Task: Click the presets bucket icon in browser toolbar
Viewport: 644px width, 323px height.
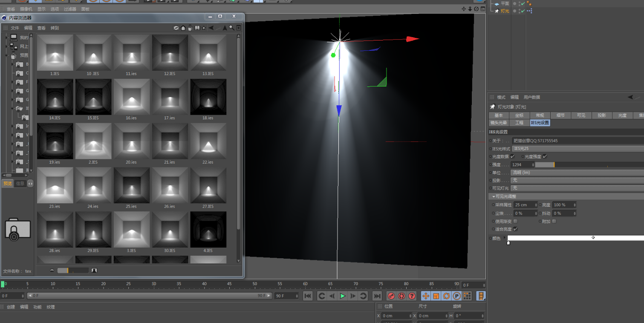Action: coord(190,28)
